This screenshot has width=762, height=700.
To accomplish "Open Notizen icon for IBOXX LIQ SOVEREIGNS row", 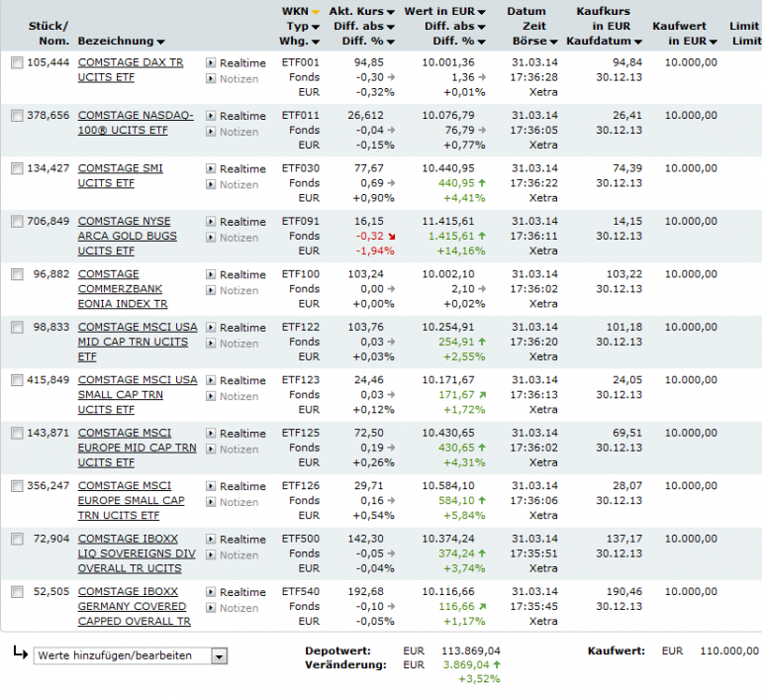I will point(211,554).
